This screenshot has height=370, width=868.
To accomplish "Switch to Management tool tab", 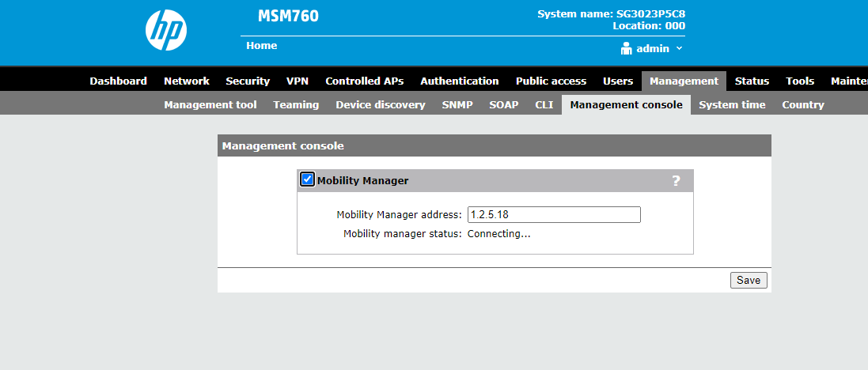I will point(210,104).
